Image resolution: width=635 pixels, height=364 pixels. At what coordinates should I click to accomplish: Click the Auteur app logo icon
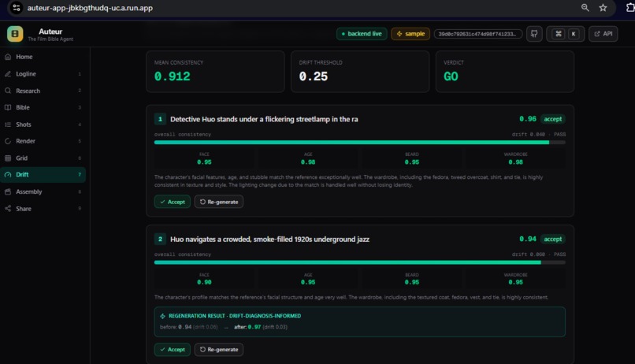[15, 34]
